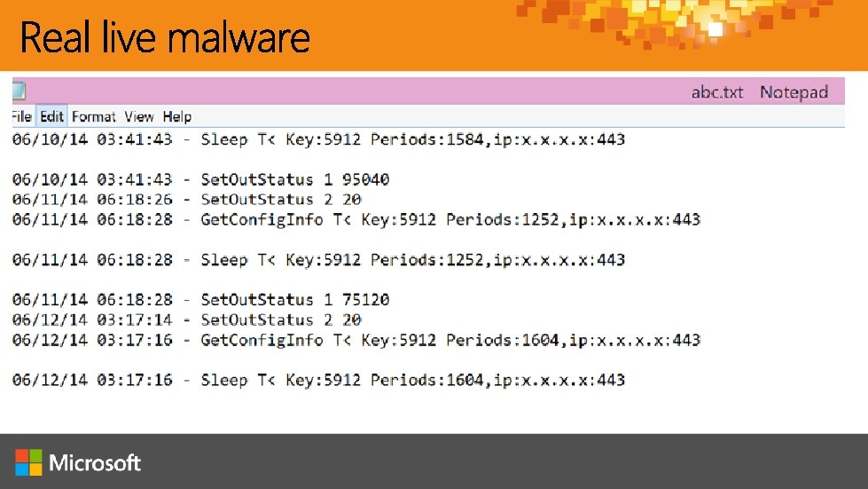The image size is (868, 489).
Task: Open the Edit menu
Action: (52, 116)
